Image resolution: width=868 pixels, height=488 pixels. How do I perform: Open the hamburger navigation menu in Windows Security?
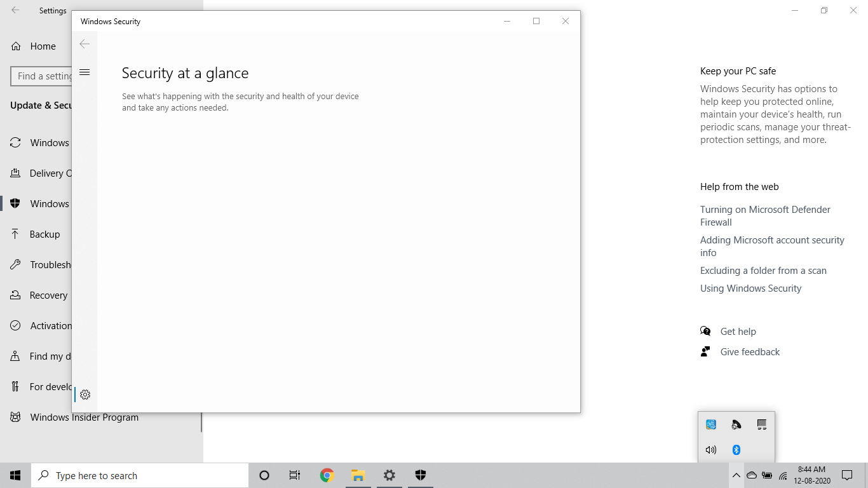pos(85,72)
